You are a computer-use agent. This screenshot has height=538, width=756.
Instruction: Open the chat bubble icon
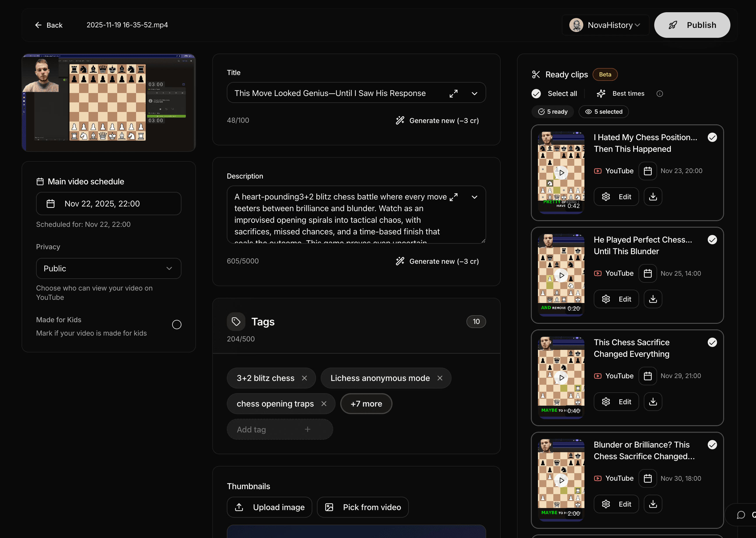741,514
